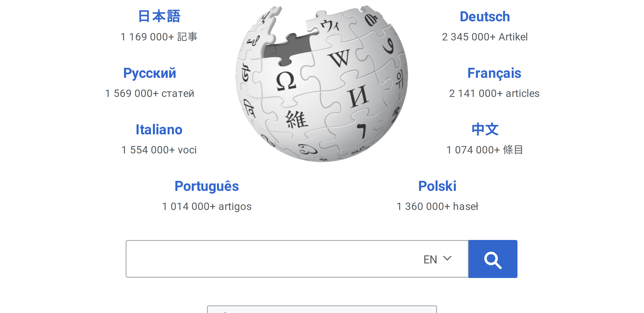
Task: Go to the Русский Wikipedia edition
Action: point(149,73)
